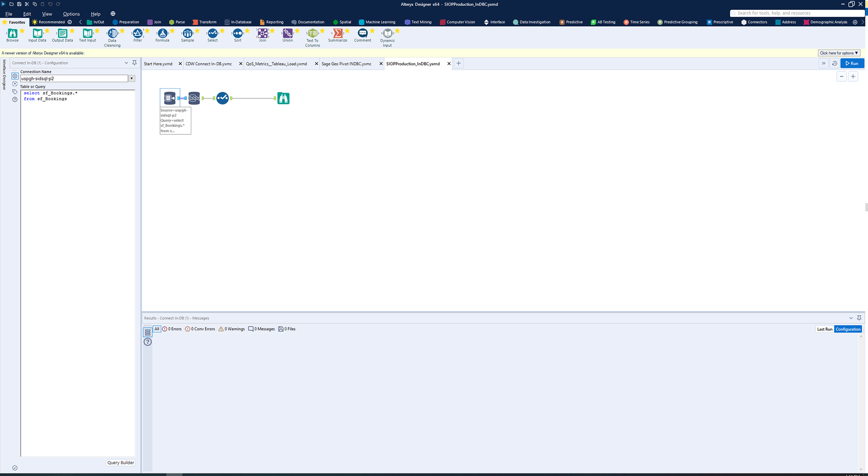Expand the Configuration panel chevron menu
The image size is (868, 476).
click(x=126, y=63)
